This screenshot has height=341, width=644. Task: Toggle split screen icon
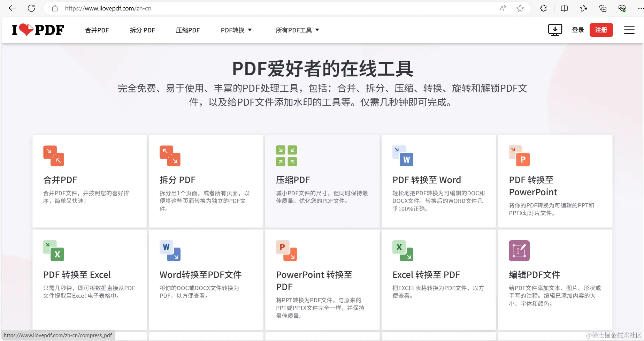(564, 8)
